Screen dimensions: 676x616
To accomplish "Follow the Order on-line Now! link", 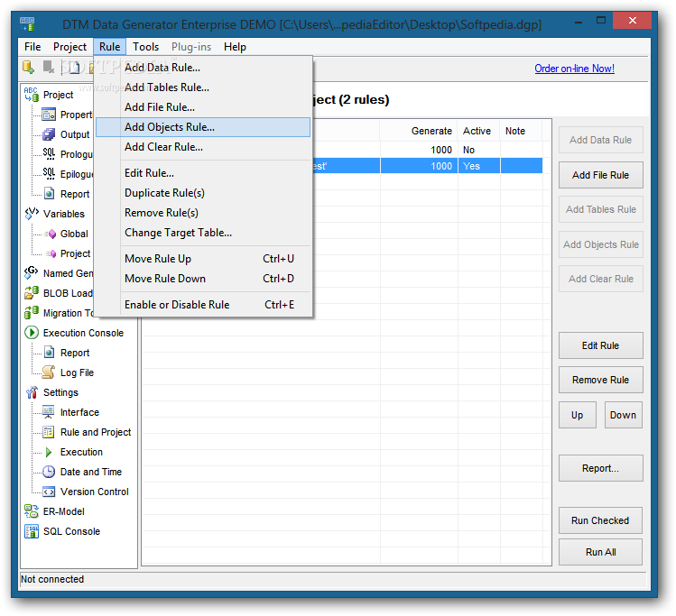I will tap(574, 69).
